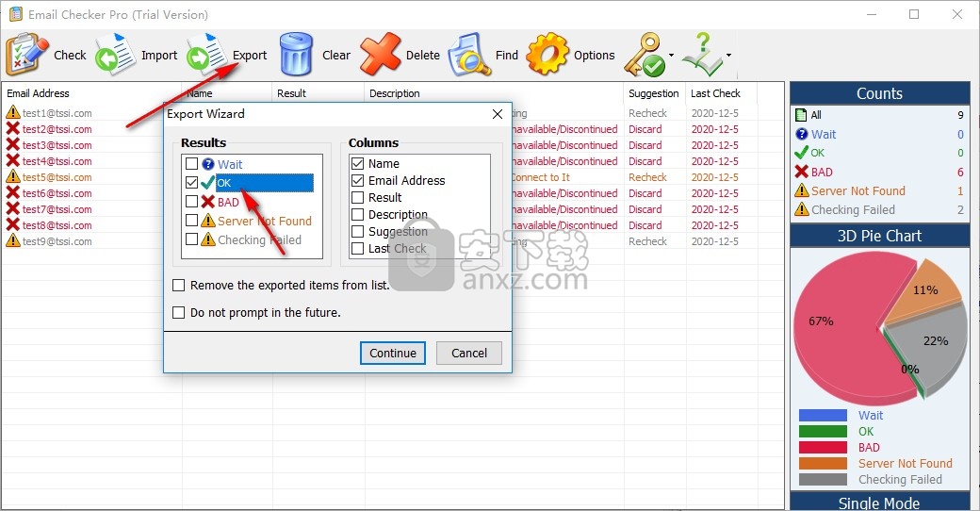The image size is (980, 511).
Task: Click the gray Checking Failed legend swatch
Action: point(823,480)
